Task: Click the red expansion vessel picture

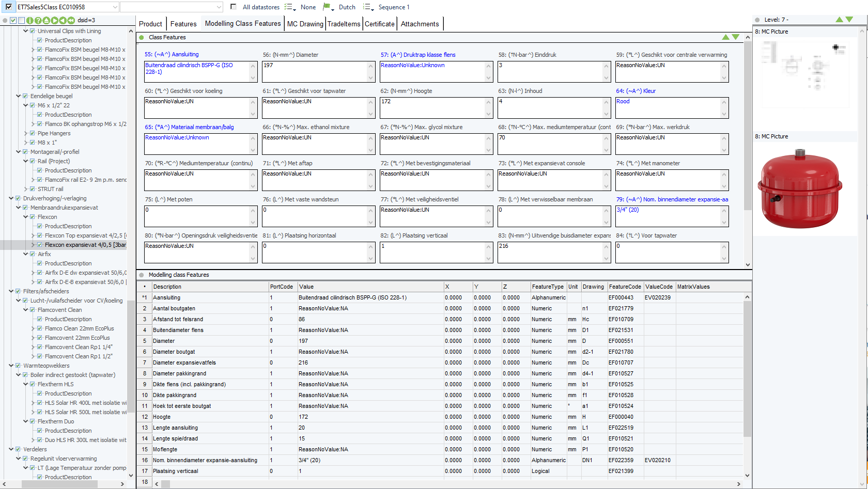Action: tap(800, 189)
